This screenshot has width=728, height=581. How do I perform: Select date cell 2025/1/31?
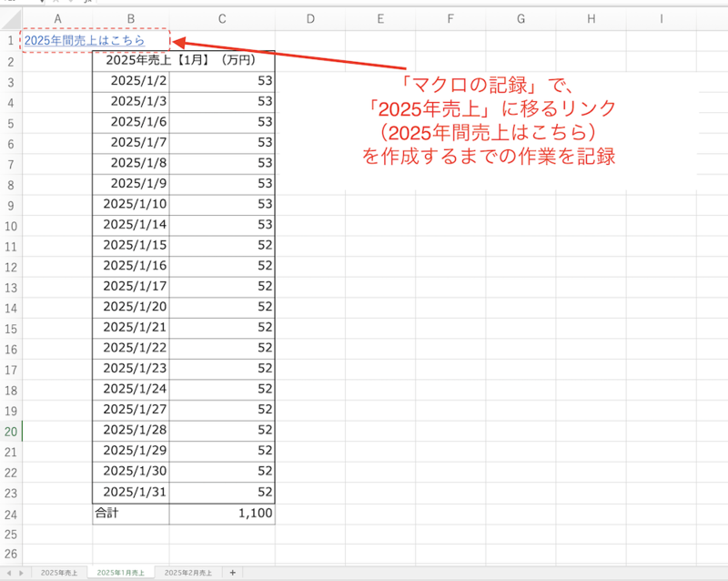tap(131, 493)
